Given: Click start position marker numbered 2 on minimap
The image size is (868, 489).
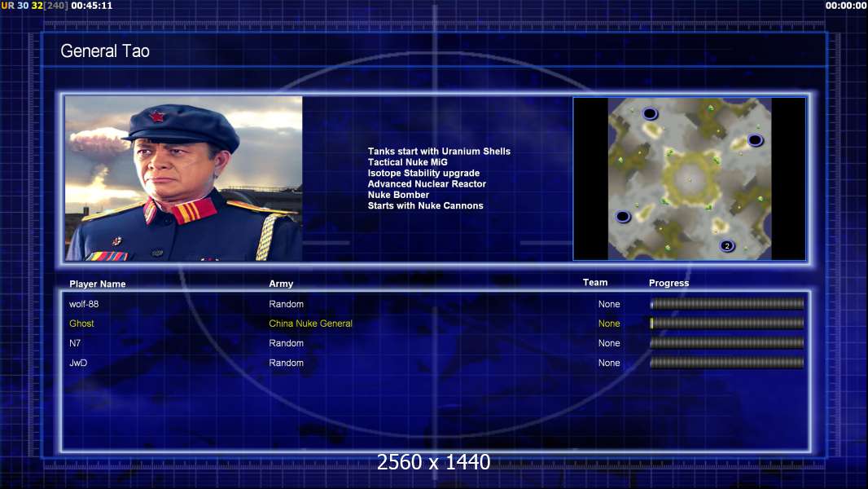Looking at the screenshot, I should pos(727,245).
